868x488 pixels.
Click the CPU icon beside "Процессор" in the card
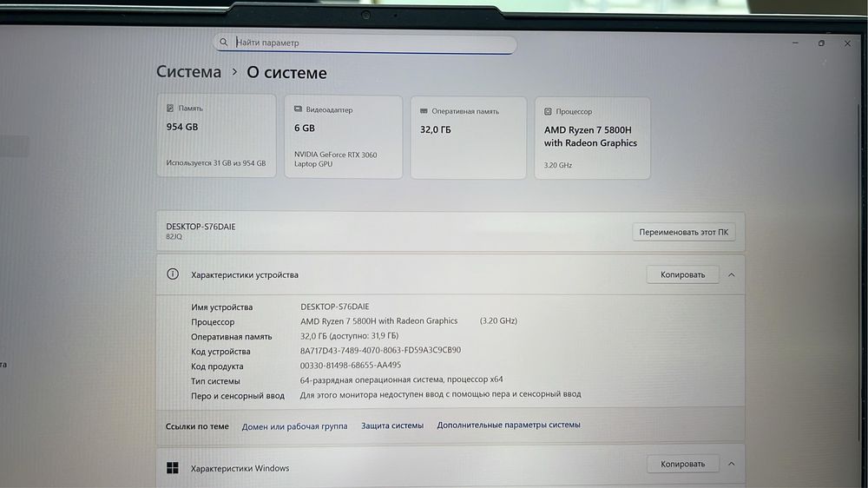pos(548,111)
